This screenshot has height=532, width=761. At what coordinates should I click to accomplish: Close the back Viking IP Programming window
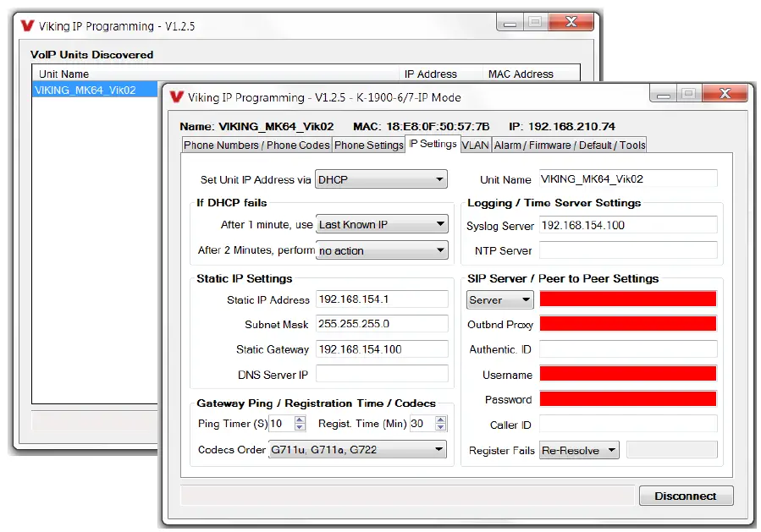571,22
